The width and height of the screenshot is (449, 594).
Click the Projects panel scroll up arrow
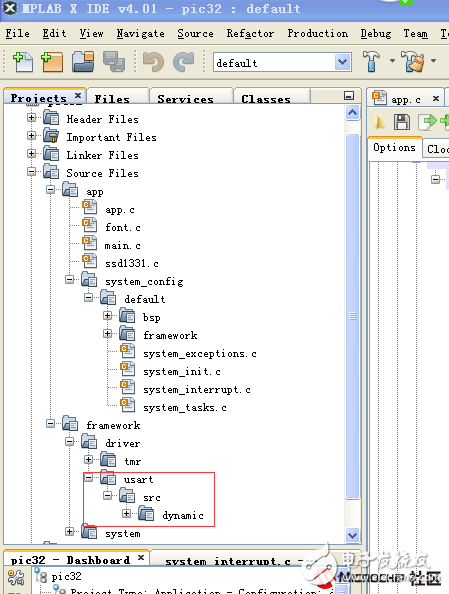tap(352, 113)
